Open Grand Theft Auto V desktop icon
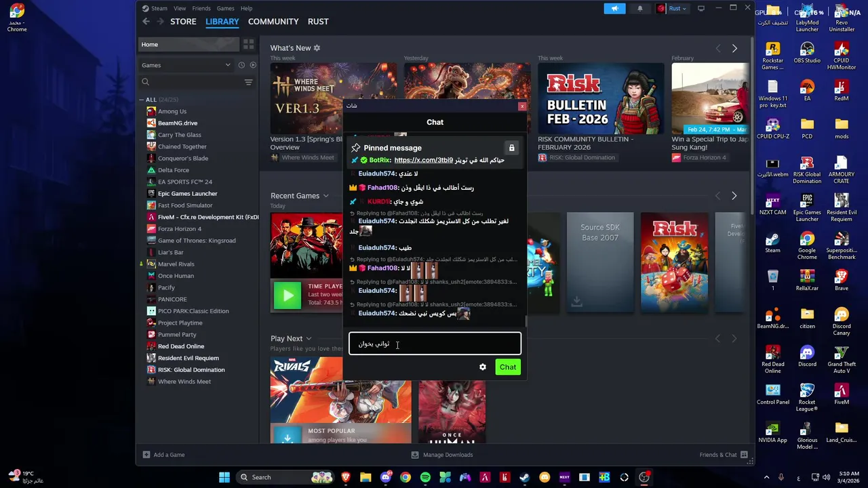 click(842, 359)
